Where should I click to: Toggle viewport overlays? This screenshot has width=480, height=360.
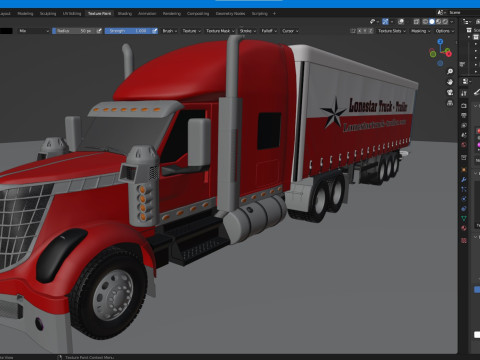401,22
